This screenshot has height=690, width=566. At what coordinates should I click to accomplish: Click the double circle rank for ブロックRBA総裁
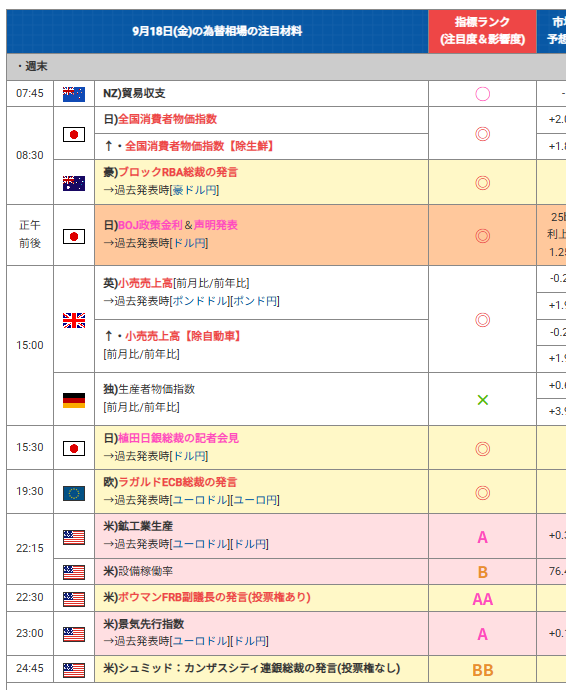(482, 183)
